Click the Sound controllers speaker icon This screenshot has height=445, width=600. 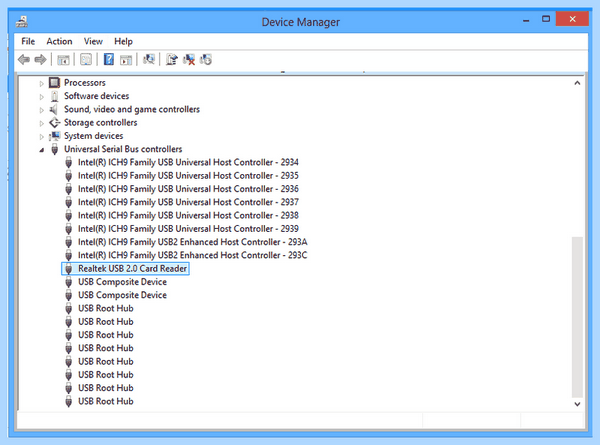[x=54, y=109]
